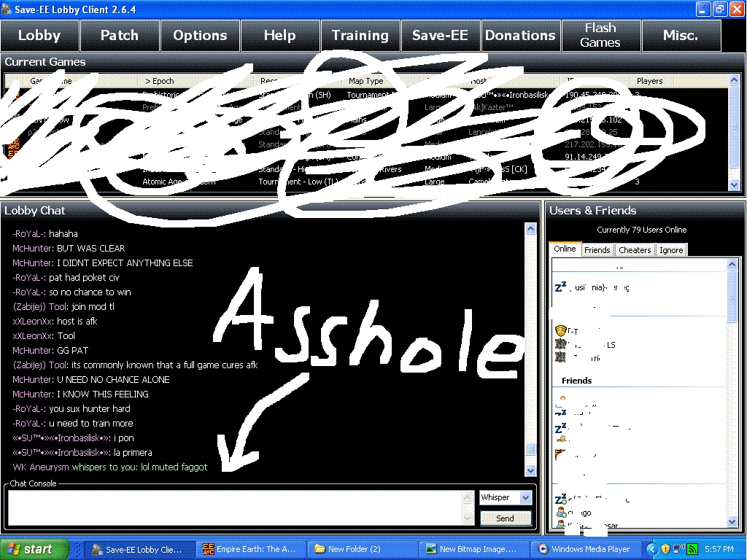Switch to the Cheaters tab

click(635, 250)
